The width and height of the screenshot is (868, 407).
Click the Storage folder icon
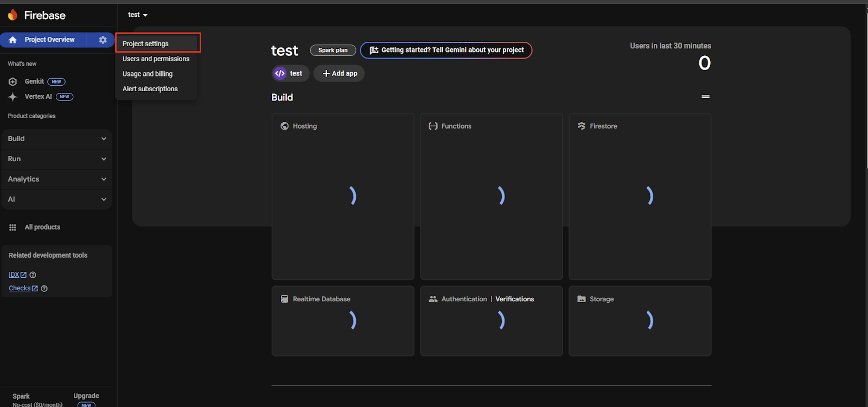(x=582, y=299)
